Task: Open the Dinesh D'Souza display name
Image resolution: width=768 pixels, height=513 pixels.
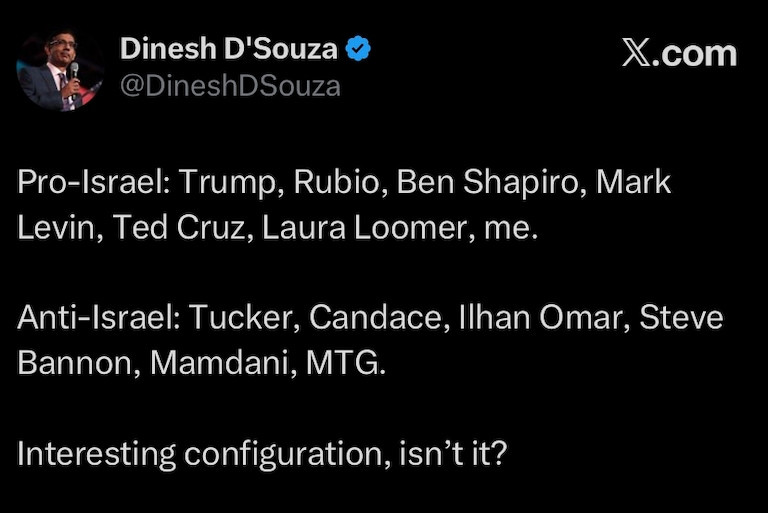Action: point(228,49)
